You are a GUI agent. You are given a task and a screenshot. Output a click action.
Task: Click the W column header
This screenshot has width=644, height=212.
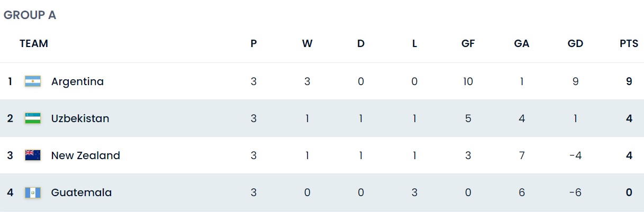tap(307, 44)
